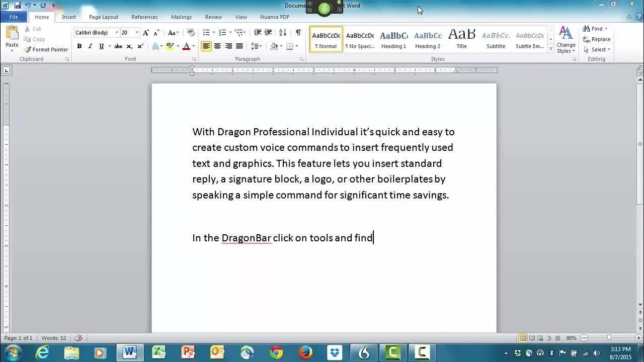Apply the No Spacing style
This screenshot has height=362, width=644.
[360, 40]
